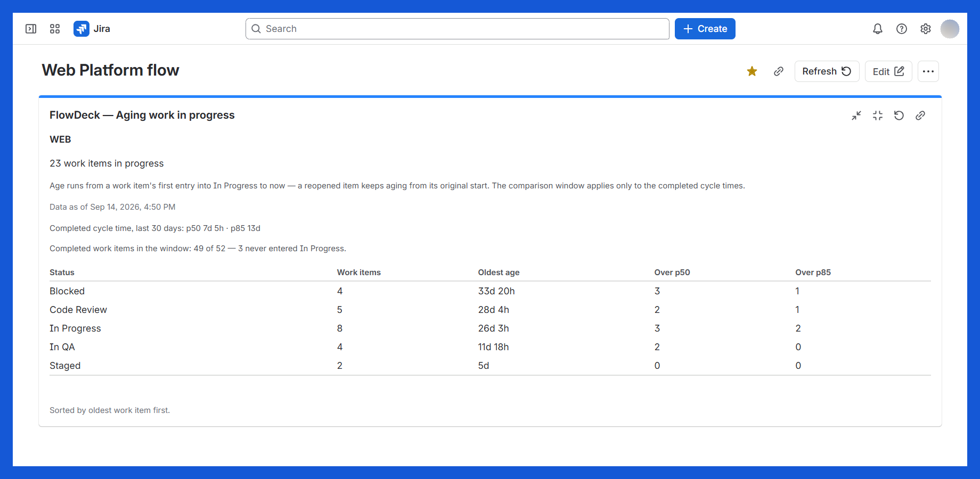Click the Web Platform flow title
Viewport: 980px width, 479px height.
[x=110, y=70]
